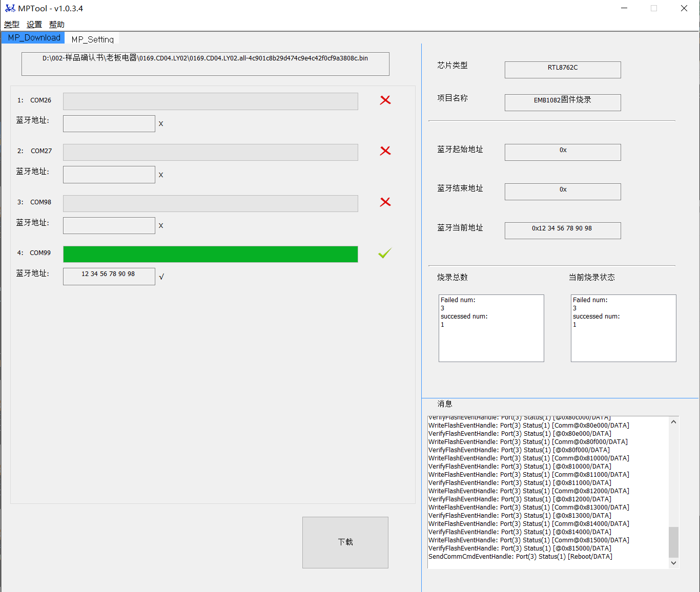Viewport: 700px width, 592px height.
Task: Open the 帮助 menu
Action: tap(57, 25)
